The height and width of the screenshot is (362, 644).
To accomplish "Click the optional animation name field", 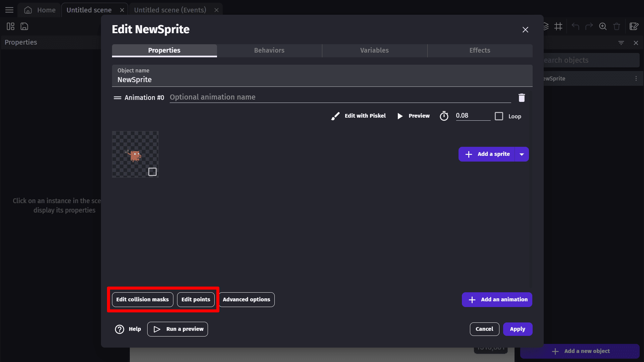I will tap(339, 97).
